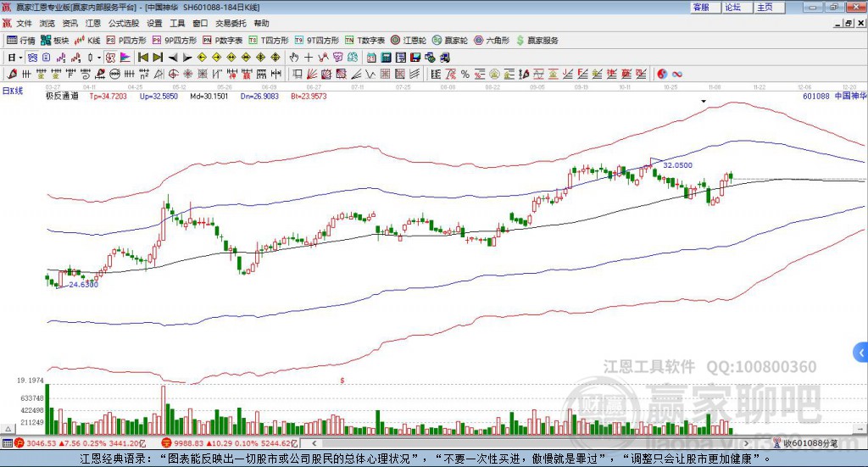Click the 32.0500 high price marker
The width and height of the screenshot is (868, 467).
tap(677, 165)
